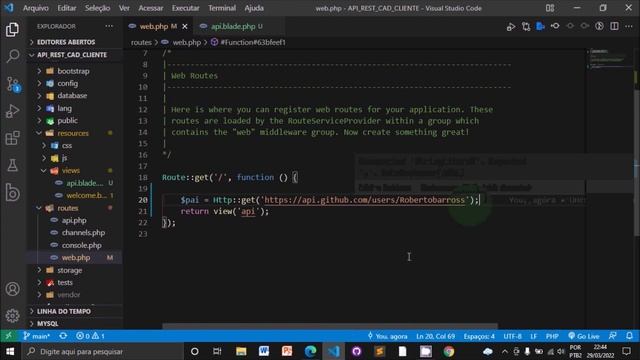640x360 pixels.
Task: Open api.php file in routes
Action: pyautogui.click(x=74, y=220)
